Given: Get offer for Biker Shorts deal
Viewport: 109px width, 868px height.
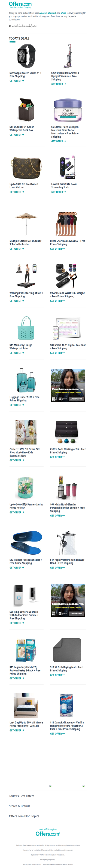Looking at the screenshot, I should tap(57, 249).
